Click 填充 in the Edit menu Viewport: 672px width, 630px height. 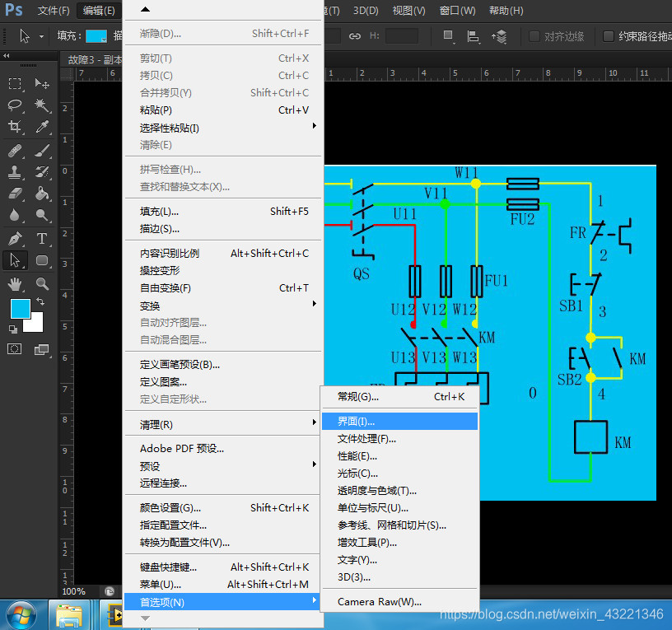(223, 212)
